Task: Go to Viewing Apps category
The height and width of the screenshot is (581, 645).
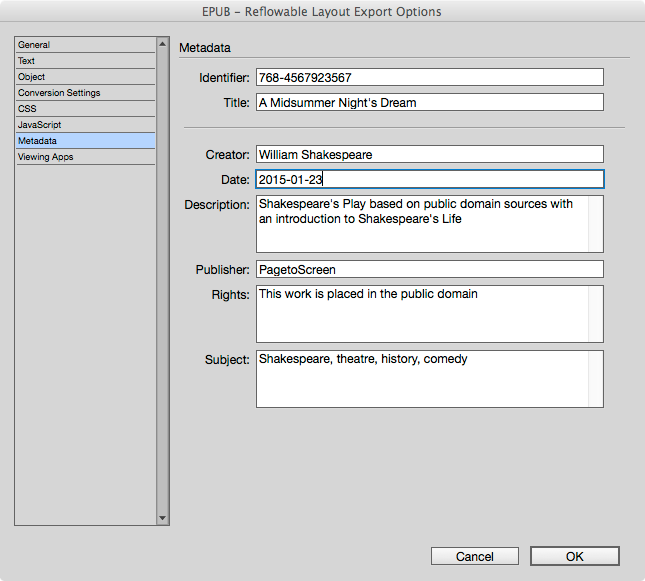Action: [x=86, y=157]
